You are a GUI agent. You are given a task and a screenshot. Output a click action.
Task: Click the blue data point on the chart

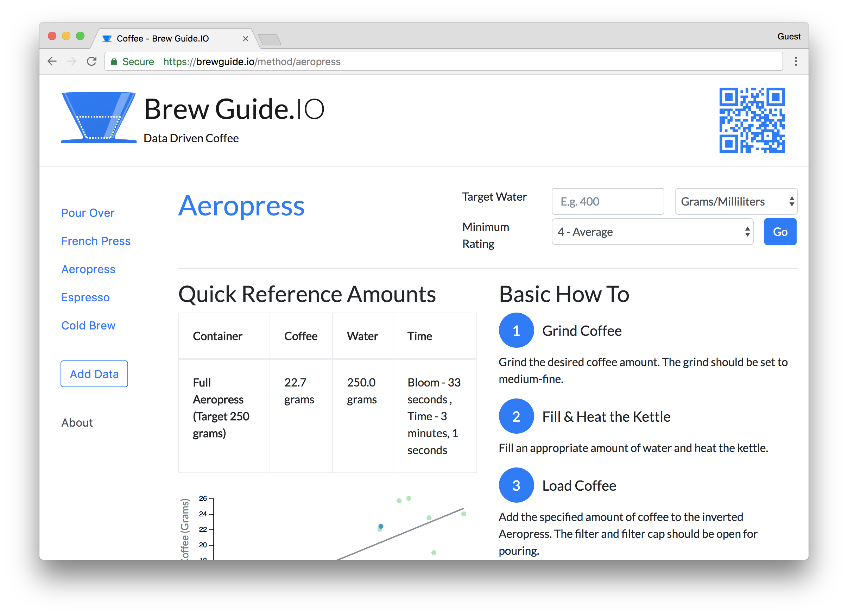coord(380,527)
